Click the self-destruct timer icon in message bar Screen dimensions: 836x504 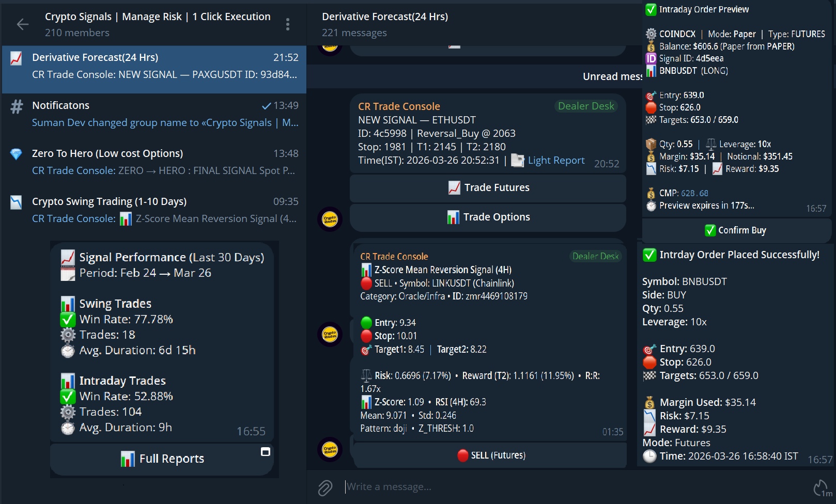click(822, 487)
